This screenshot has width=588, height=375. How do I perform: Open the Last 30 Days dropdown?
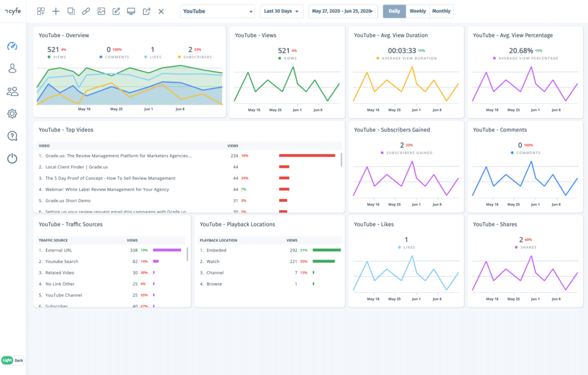(281, 11)
